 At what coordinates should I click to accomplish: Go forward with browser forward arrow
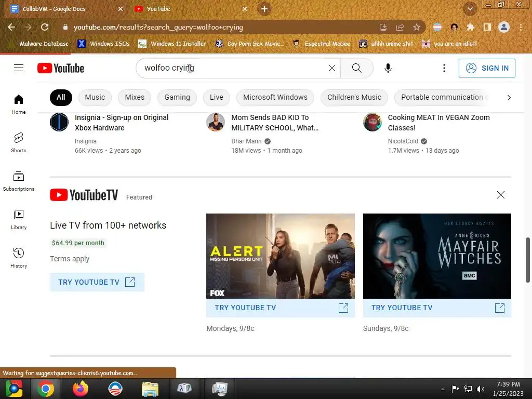[28, 27]
